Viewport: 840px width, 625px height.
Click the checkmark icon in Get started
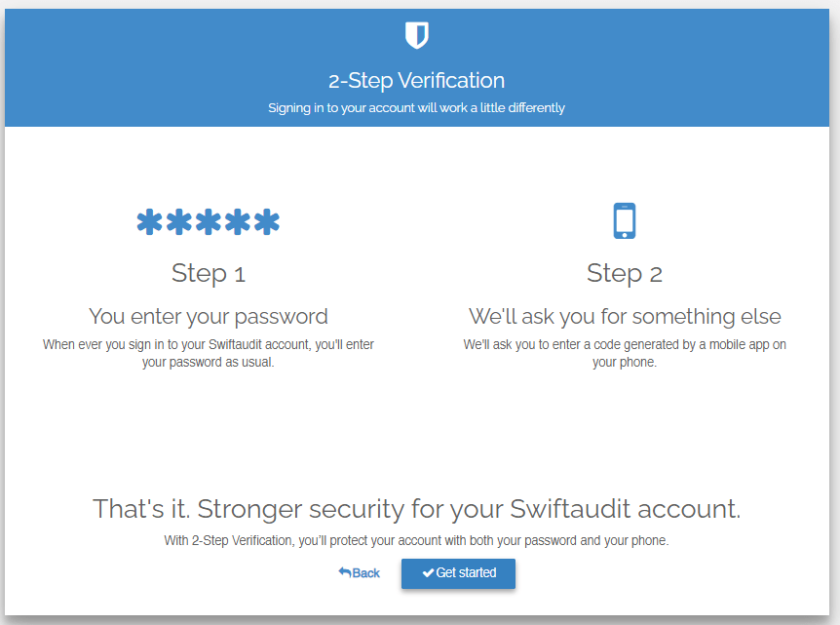pyautogui.click(x=428, y=573)
